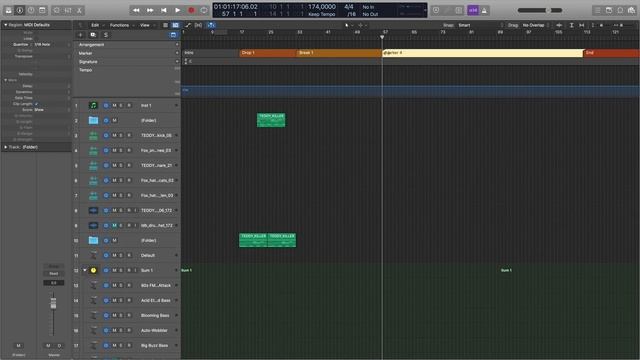Viewport: 640px width, 360px height.
Task: Go to beginning of project
Action: coord(164,10)
